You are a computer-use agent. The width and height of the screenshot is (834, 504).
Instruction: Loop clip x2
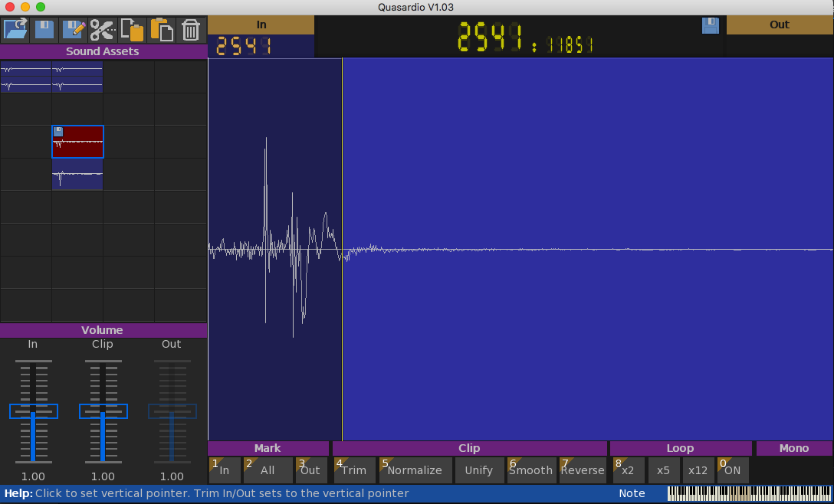click(628, 470)
